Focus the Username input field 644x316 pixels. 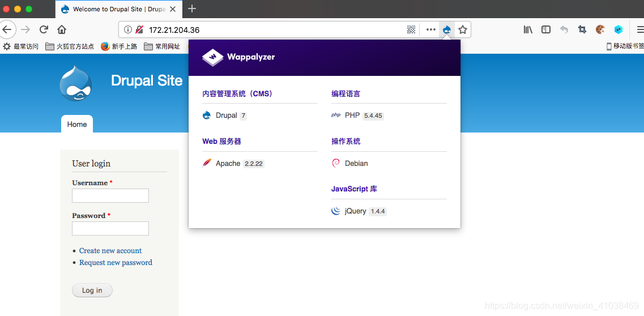(110, 196)
